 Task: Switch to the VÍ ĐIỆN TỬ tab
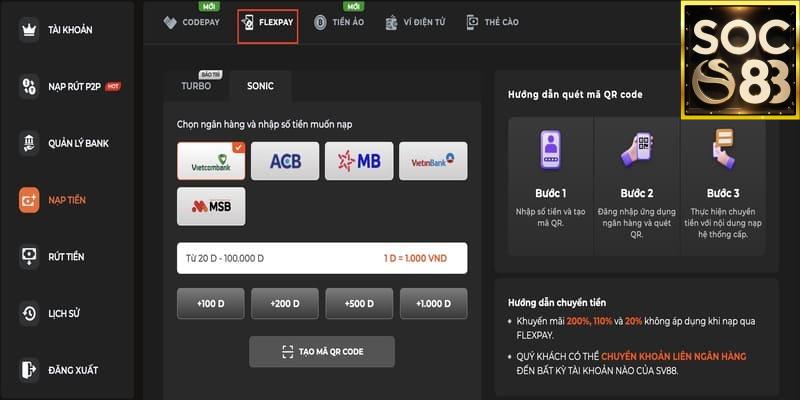pyautogui.click(x=416, y=22)
